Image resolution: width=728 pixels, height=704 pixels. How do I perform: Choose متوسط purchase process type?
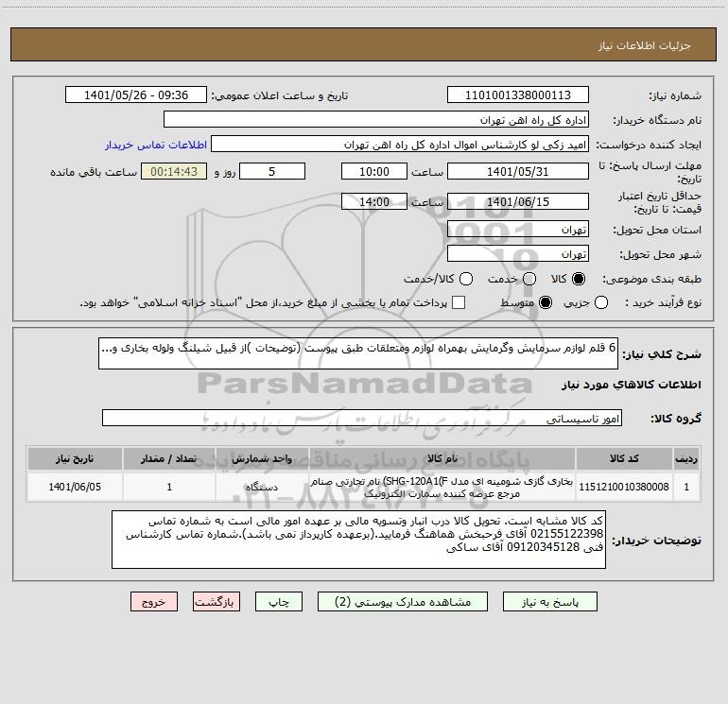click(546, 302)
